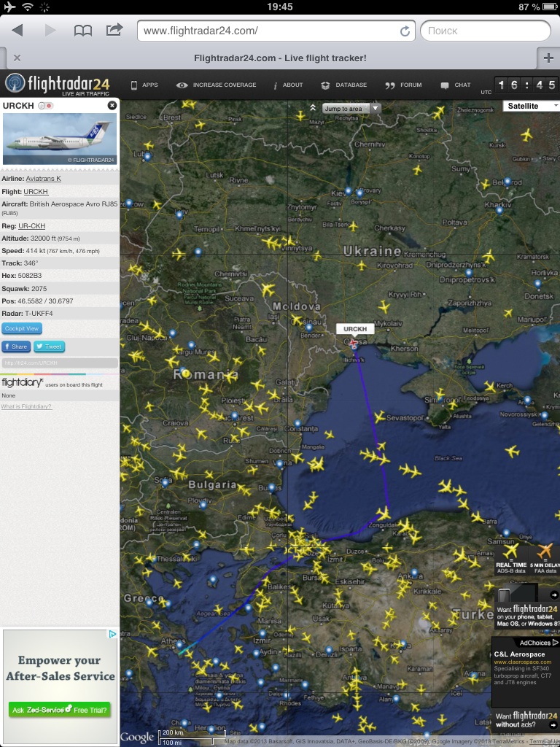
Task: Open a new tab with plus button
Action: tap(548, 58)
